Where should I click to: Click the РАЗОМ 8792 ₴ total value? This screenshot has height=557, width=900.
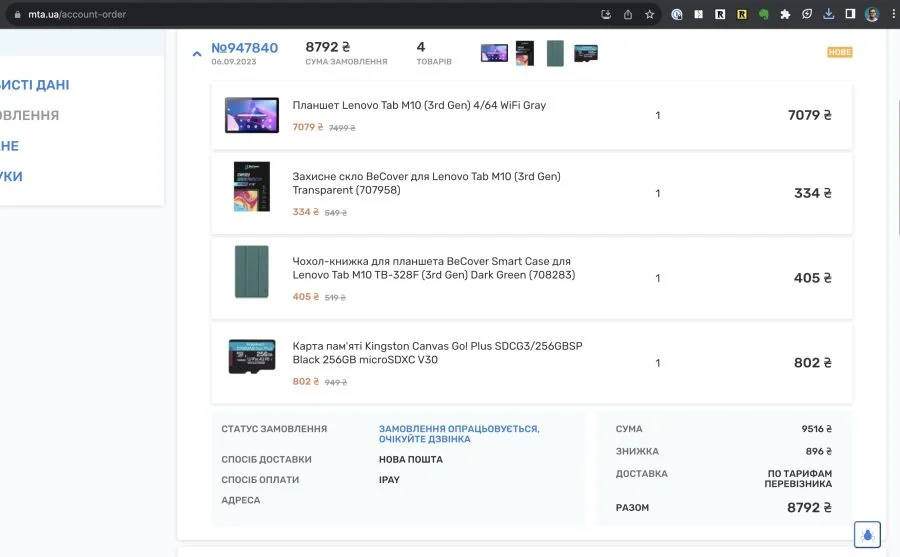pos(809,508)
